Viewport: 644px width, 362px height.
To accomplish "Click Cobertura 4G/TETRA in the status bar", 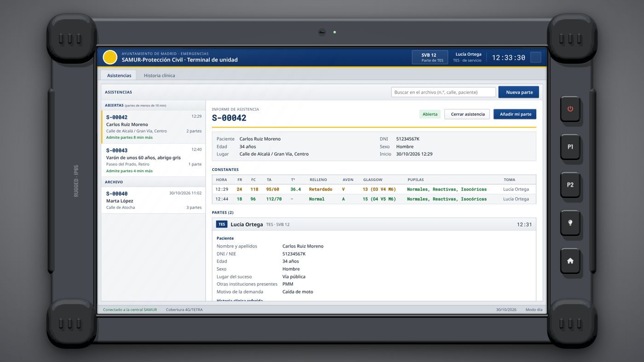I will 184,310.
